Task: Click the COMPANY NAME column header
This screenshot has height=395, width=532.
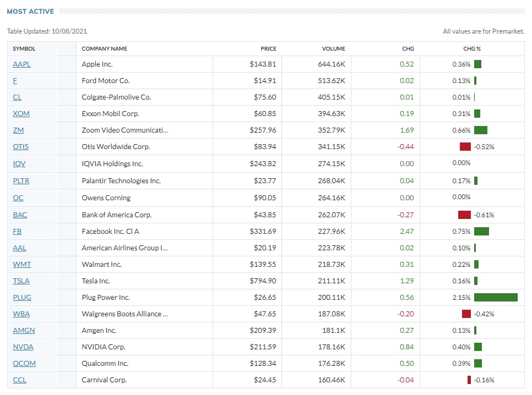Action: coord(105,49)
